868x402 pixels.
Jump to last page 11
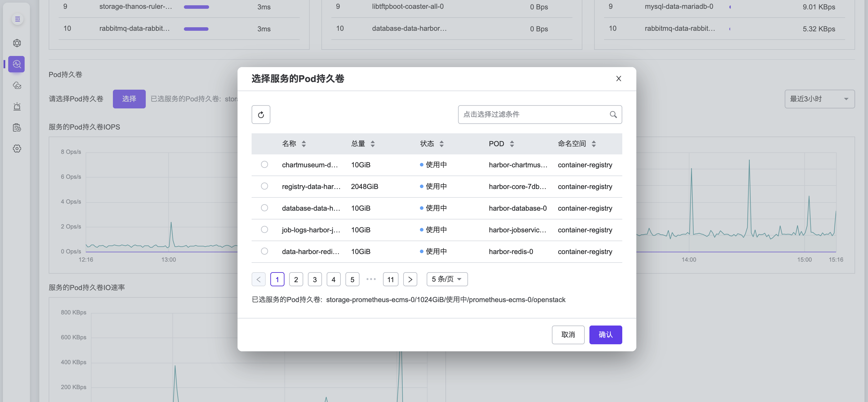(x=391, y=280)
